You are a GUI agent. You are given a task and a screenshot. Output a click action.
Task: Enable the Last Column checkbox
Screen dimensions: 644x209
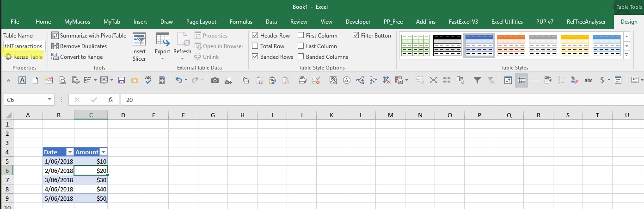click(301, 46)
